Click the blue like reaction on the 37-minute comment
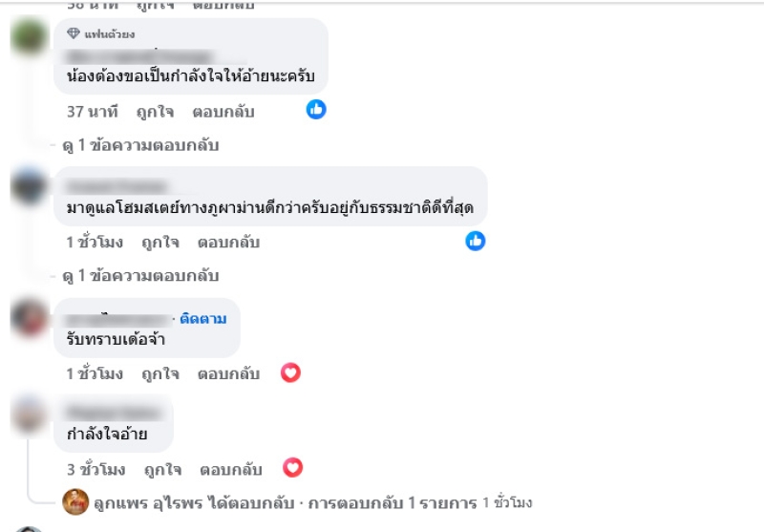Viewport: 764px width, 532px height. [x=316, y=110]
